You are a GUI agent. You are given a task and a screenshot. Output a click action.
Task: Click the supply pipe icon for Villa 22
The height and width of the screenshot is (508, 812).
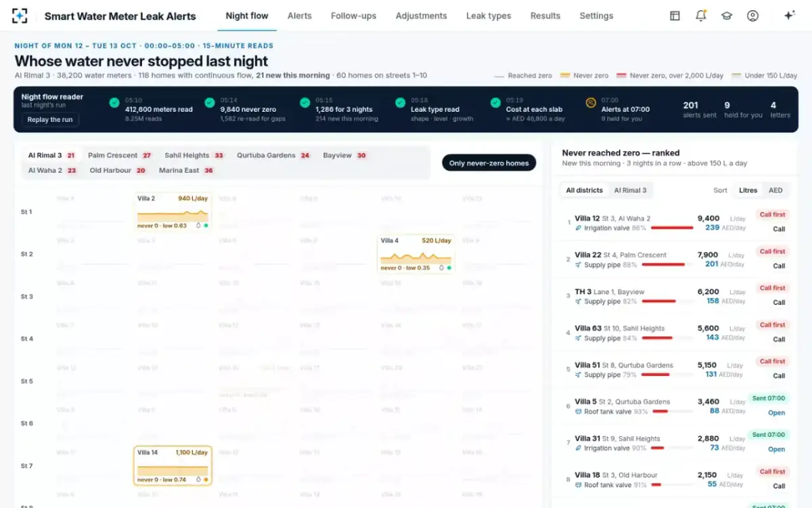pyautogui.click(x=579, y=265)
